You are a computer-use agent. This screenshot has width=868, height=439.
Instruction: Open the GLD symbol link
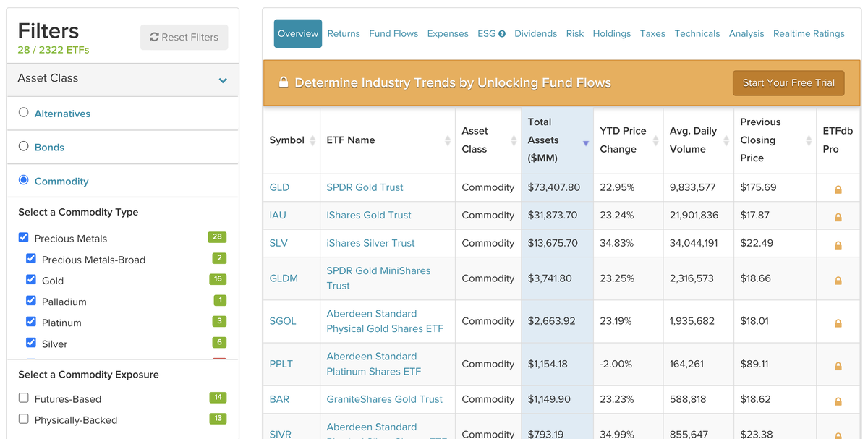click(279, 187)
